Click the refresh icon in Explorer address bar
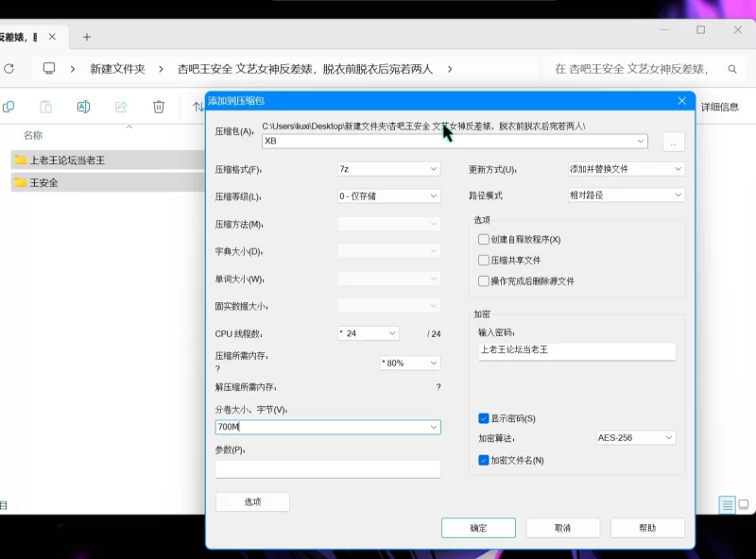756x559 pixels. 9,69
